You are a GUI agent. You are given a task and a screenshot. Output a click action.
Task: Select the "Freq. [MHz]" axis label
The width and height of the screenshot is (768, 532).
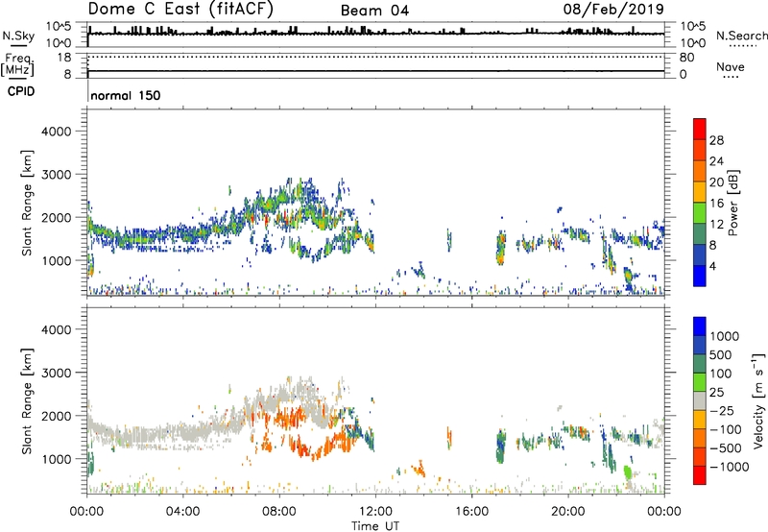click(18, 64)
